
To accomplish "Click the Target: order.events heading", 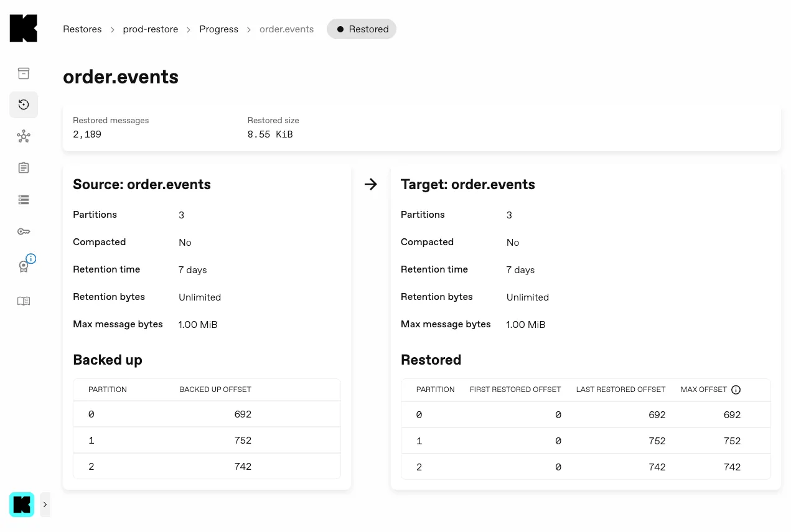I will tap(468, 185).
